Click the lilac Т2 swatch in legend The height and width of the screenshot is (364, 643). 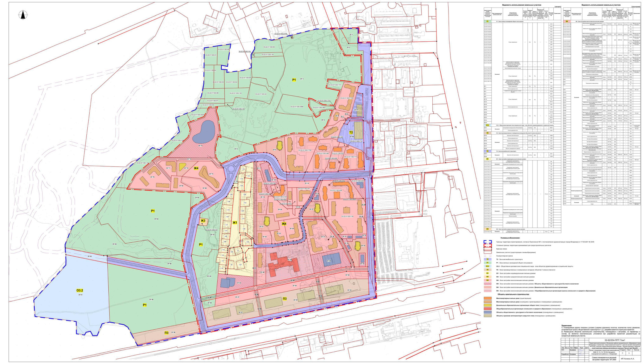click(488, 259)
